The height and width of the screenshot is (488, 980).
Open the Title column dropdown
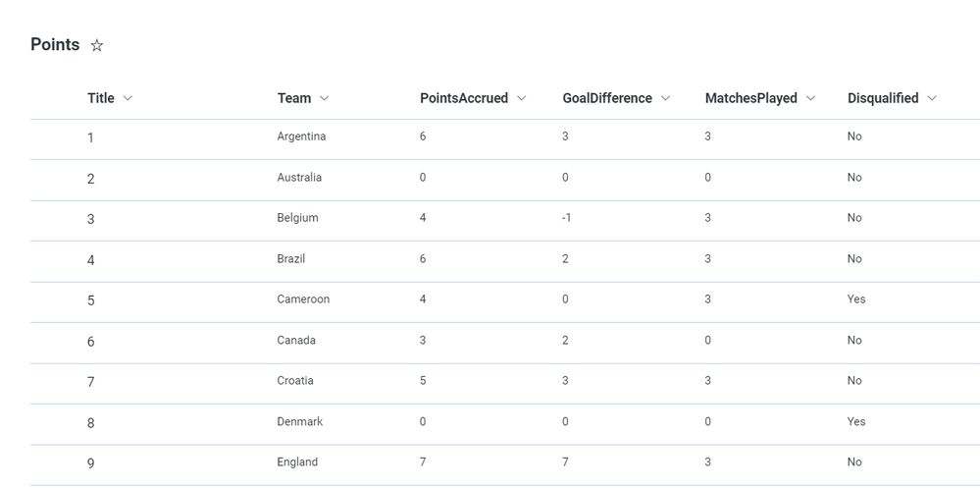pyautogui.click(x=128, y=98)
